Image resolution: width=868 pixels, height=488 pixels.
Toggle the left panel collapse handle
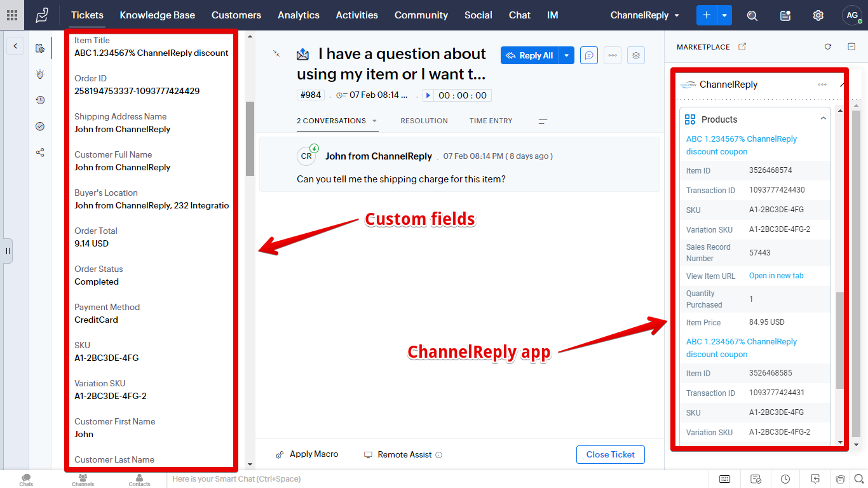(8, 251)
